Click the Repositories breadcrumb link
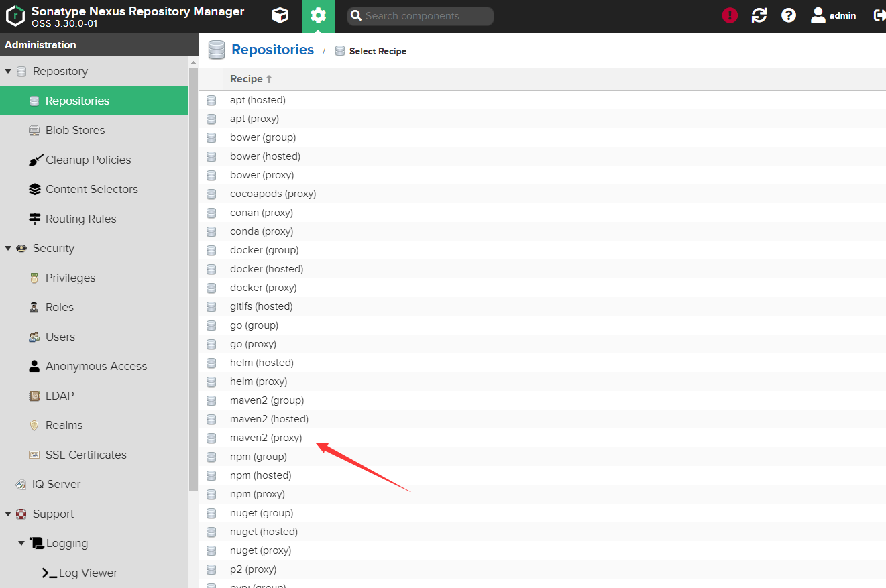886x588 pixels. [x=272, y=50]
